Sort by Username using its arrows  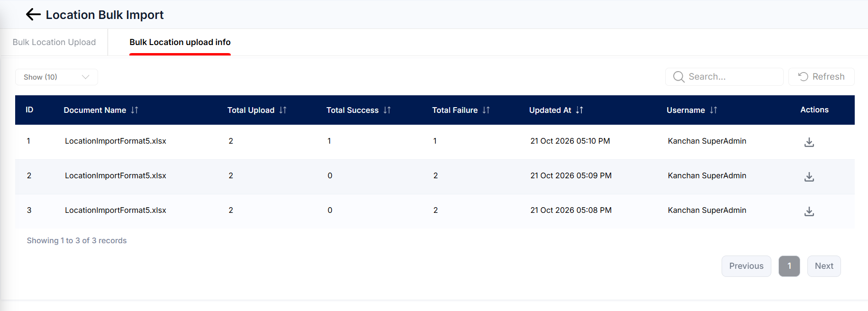point(714,110)
